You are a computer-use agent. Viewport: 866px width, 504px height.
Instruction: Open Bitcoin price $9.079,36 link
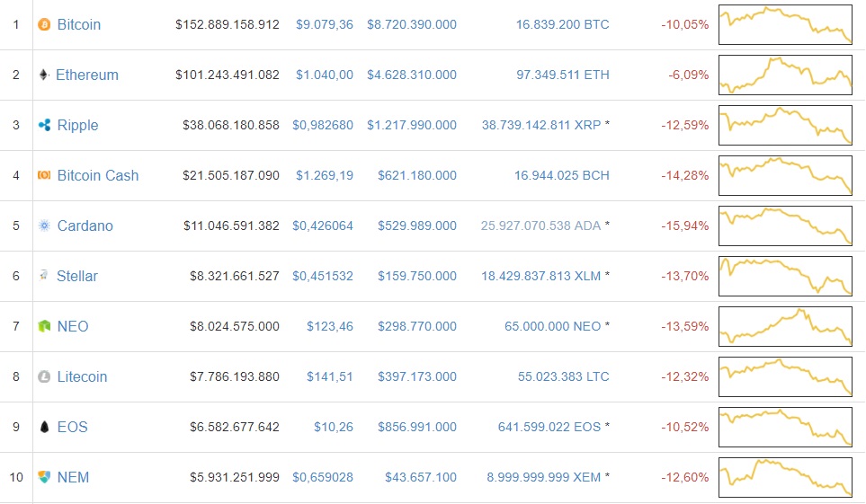[x=325, y=25]
